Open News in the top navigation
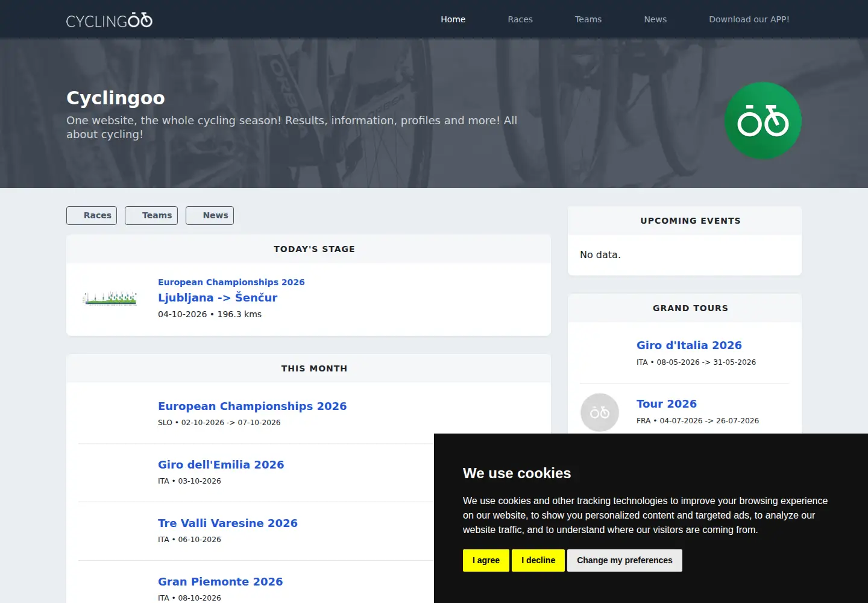The height and width of the screenshot is (603, 868). point(655,19)
